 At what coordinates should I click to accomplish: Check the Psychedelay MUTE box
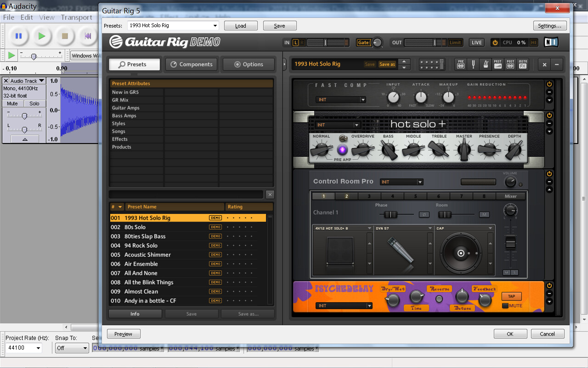[505, 306]
